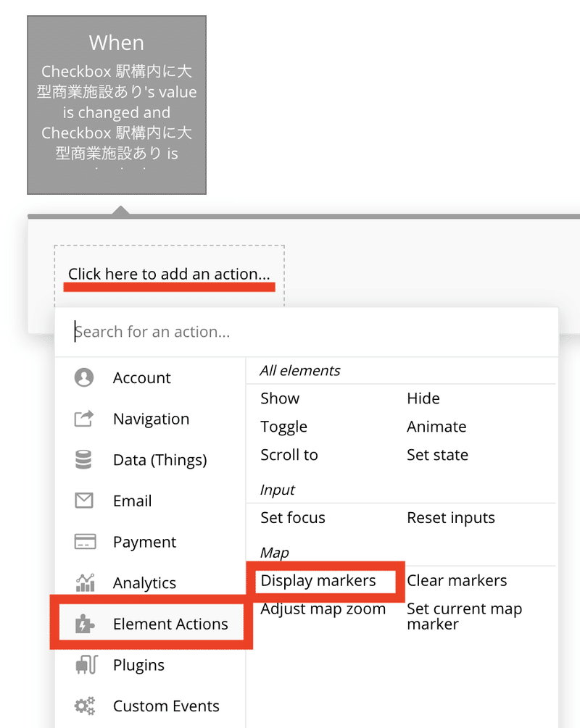Viewport: 580px width, 728px height.
Task: Click the Account person icon
Action: click(84, 377)
